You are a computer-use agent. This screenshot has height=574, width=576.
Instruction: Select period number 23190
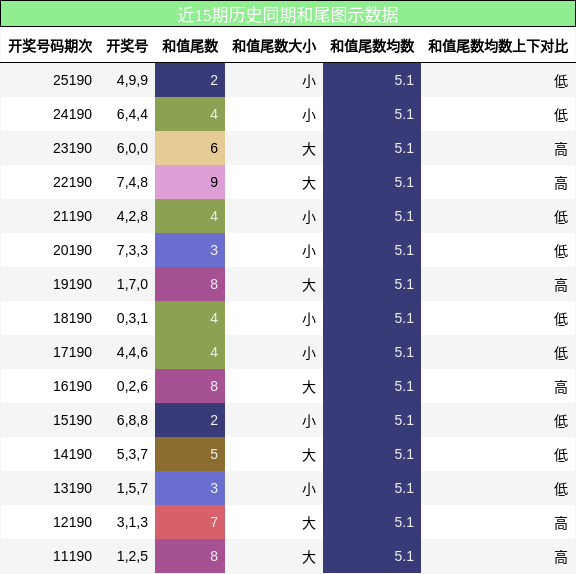coord(72,148)
